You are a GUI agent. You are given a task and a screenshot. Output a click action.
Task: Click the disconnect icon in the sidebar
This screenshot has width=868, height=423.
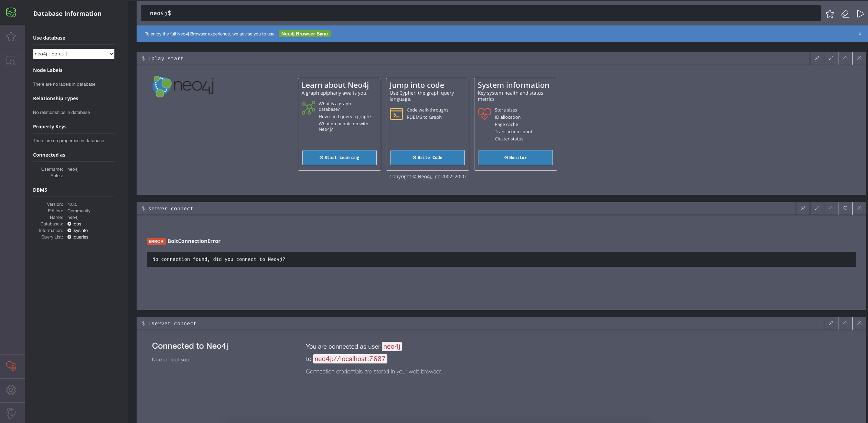point(11,366)
